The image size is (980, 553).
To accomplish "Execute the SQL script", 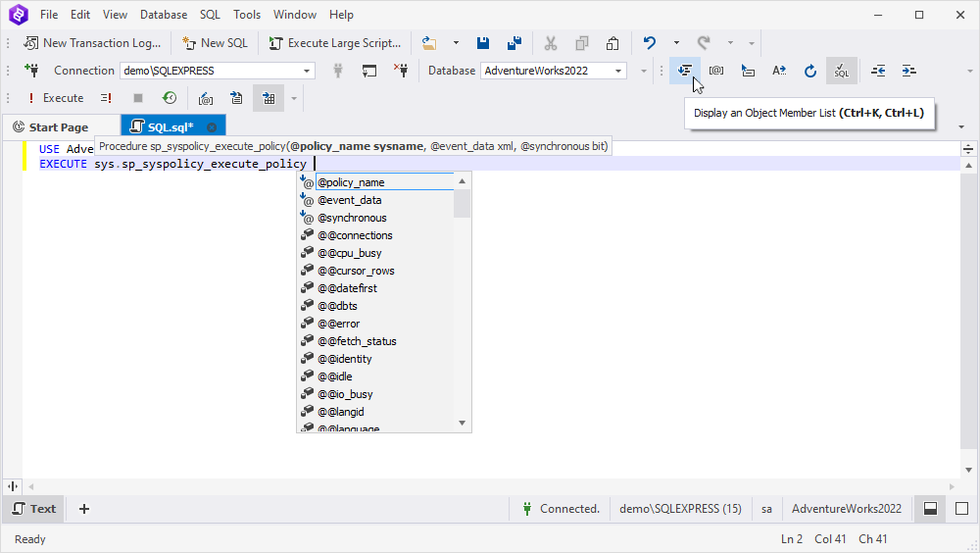I will (54, 98).
